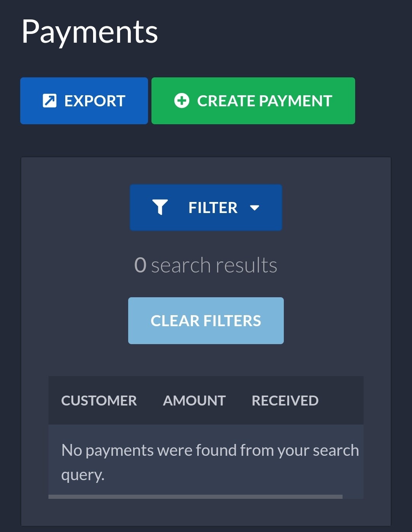This screenshot has width=412, height=532.
Task: Sort by the Amount column header
Action: tap(195, 401)
